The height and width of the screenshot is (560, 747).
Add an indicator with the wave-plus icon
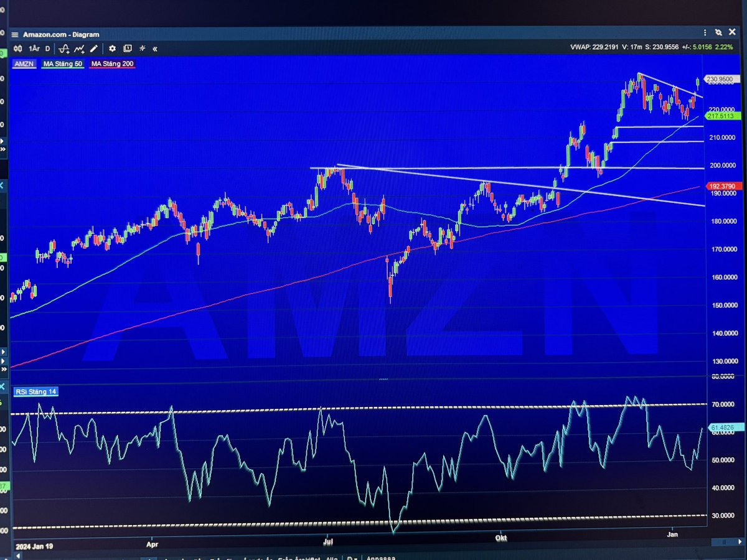tap(64, 49)
